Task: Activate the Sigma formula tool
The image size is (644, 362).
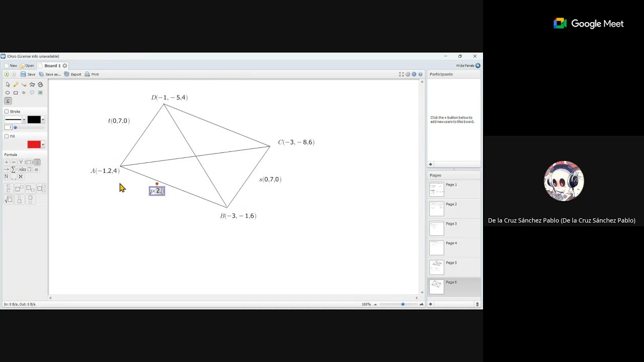Action: [8, 101]
